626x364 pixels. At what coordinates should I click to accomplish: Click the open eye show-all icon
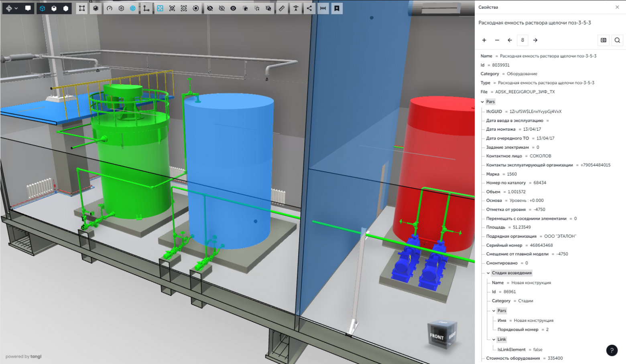233,8
